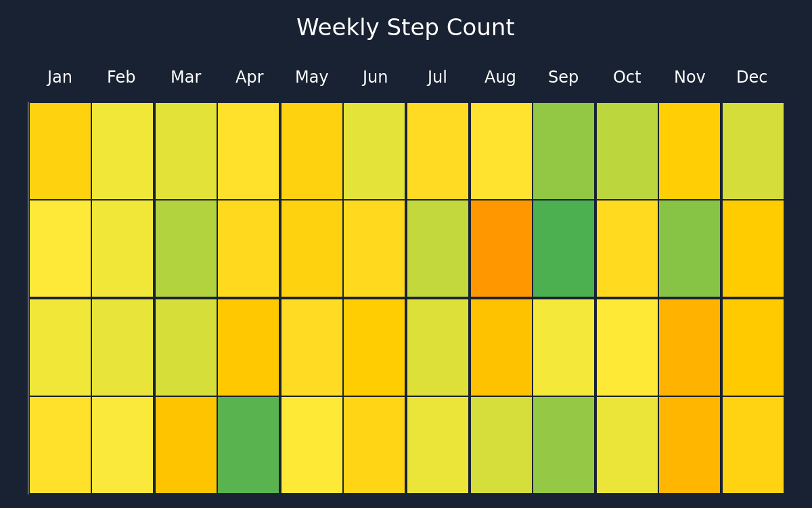Click the green second-row cell under Mar

(x=186, y=249)
